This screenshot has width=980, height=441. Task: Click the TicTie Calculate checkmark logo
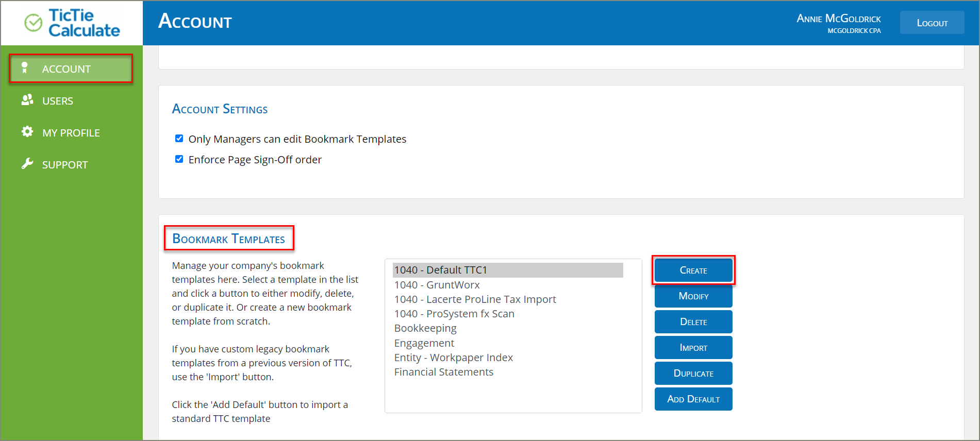[34, 23]
